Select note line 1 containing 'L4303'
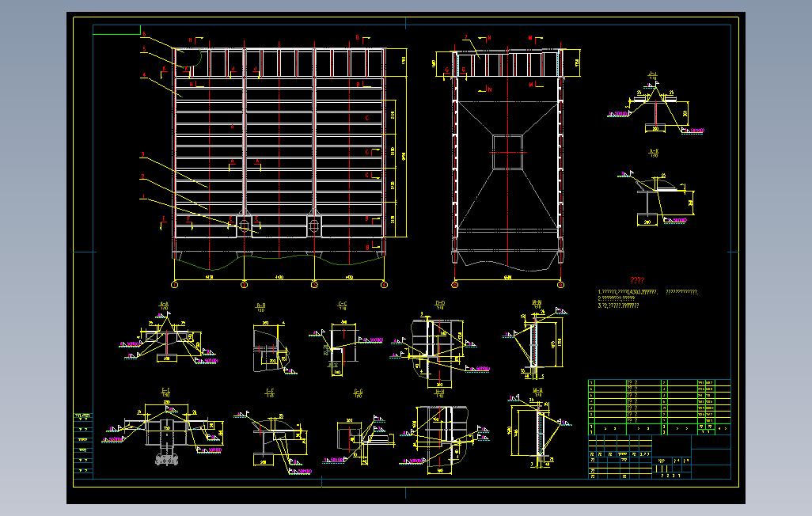 pyautogui.click(x=648, y=292)
